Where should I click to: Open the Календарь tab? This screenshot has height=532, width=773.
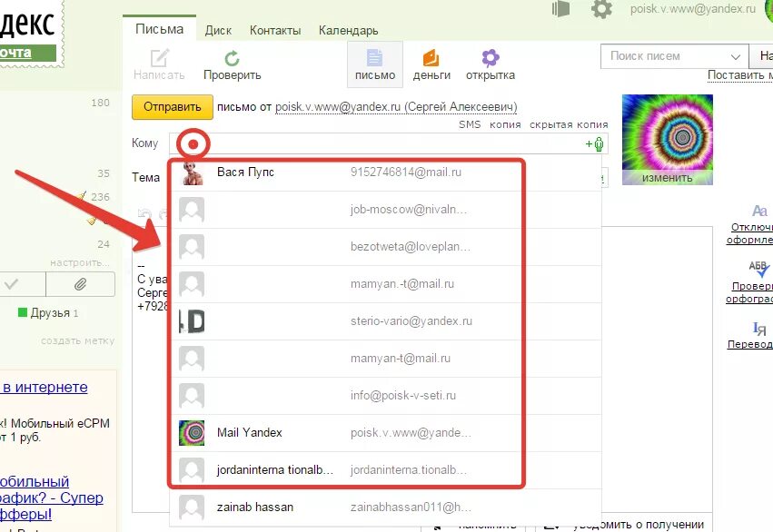pyautogui.click(x=349, y=31)
